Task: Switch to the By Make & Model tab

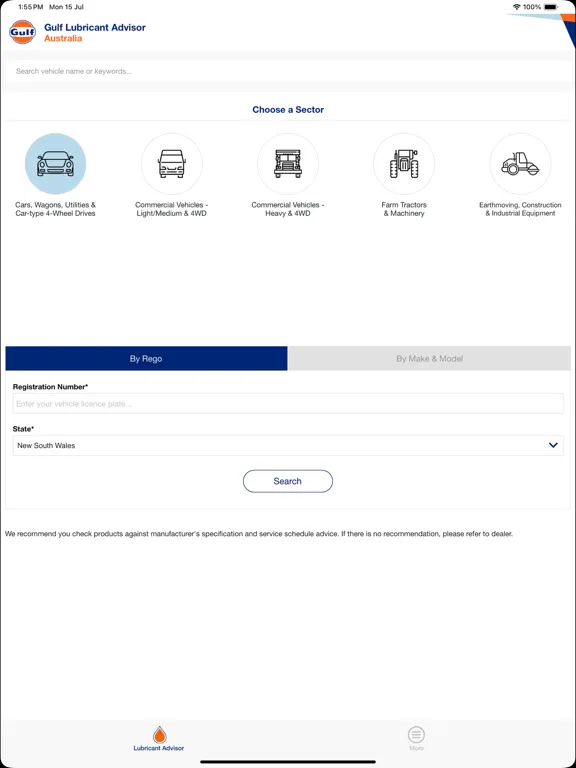Action: pyautogui.click(x=430, y=359)
